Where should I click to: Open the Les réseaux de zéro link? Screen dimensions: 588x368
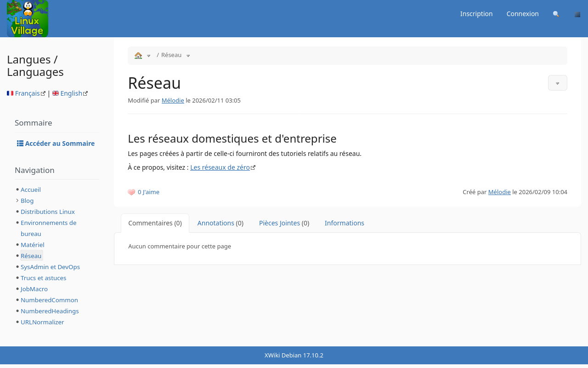220,167
